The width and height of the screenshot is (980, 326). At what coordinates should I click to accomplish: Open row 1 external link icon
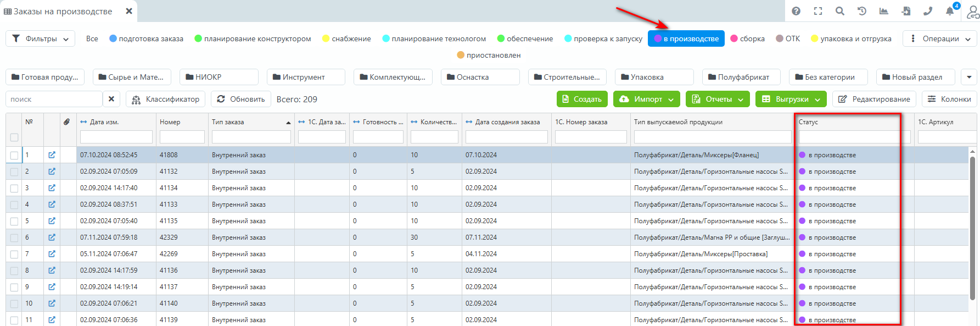click(x=52, y=155)
